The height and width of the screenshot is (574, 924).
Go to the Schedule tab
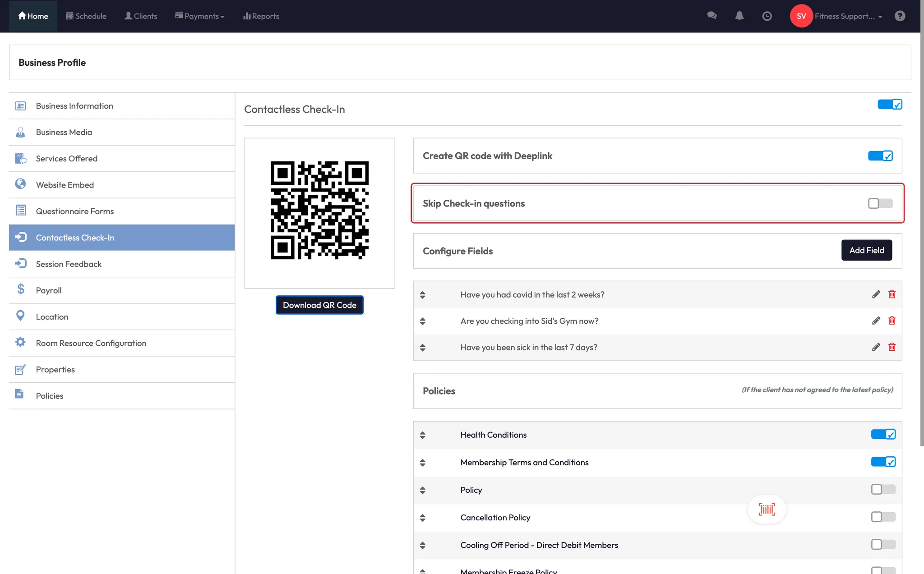tap(86, 16)
